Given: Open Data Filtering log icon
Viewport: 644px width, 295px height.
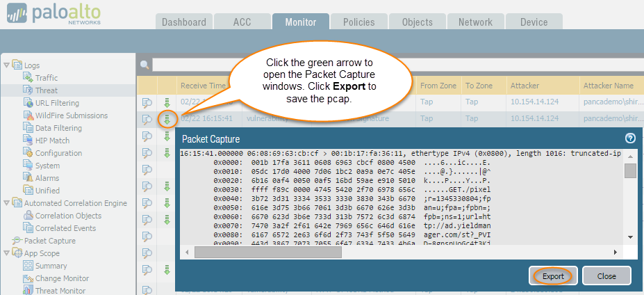Looking at the screenshot, I should [x=28, y=128].
